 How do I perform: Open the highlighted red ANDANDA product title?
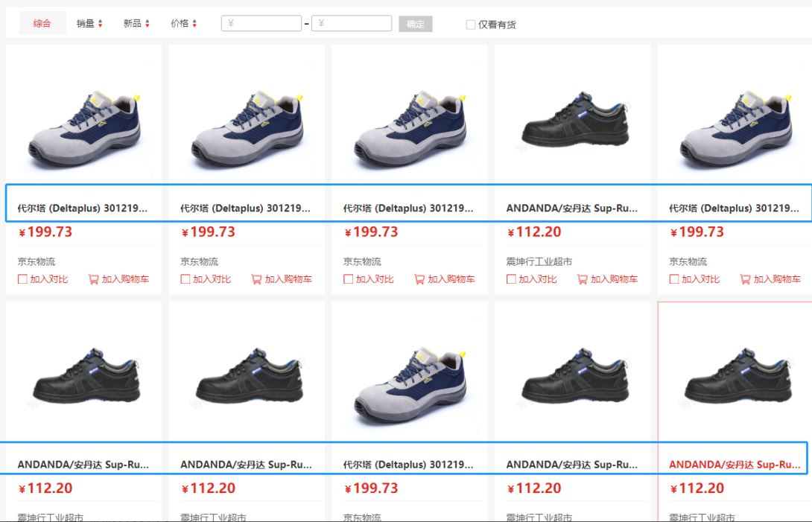[735, 465]
